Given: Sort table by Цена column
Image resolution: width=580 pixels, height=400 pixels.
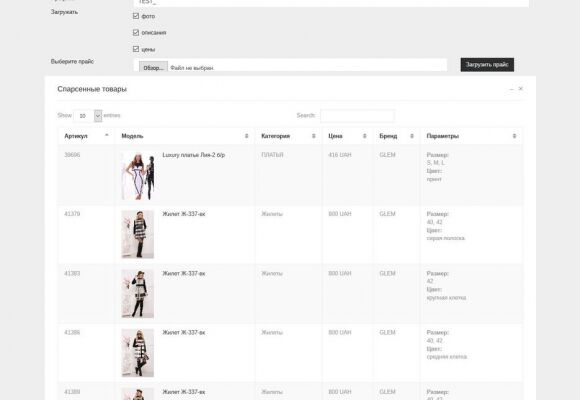Looking at the screenshot, I should tap(347, 136).
